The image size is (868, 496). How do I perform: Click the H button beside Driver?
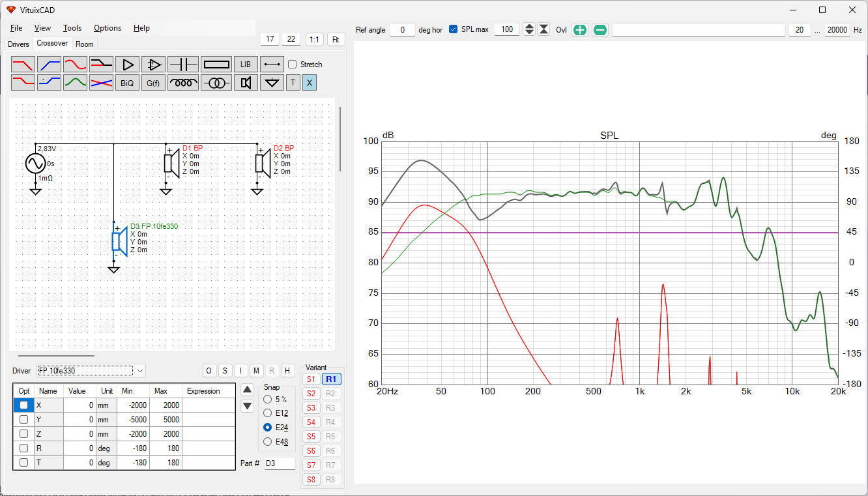coord(287,371)
